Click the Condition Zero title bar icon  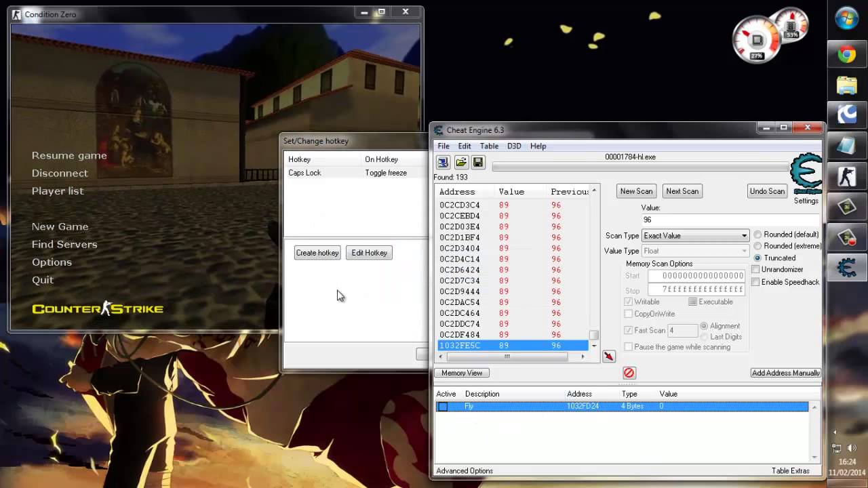16,14
